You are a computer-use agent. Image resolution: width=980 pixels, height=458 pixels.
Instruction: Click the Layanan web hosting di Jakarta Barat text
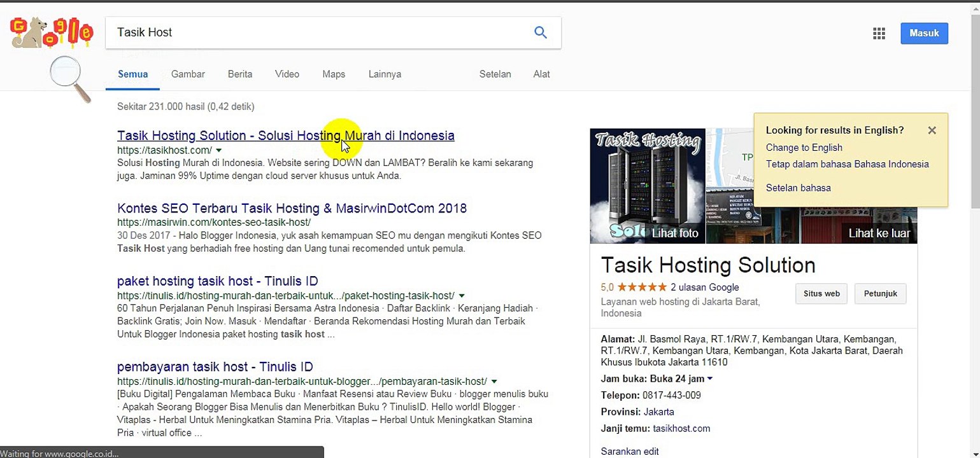point(680,307)
